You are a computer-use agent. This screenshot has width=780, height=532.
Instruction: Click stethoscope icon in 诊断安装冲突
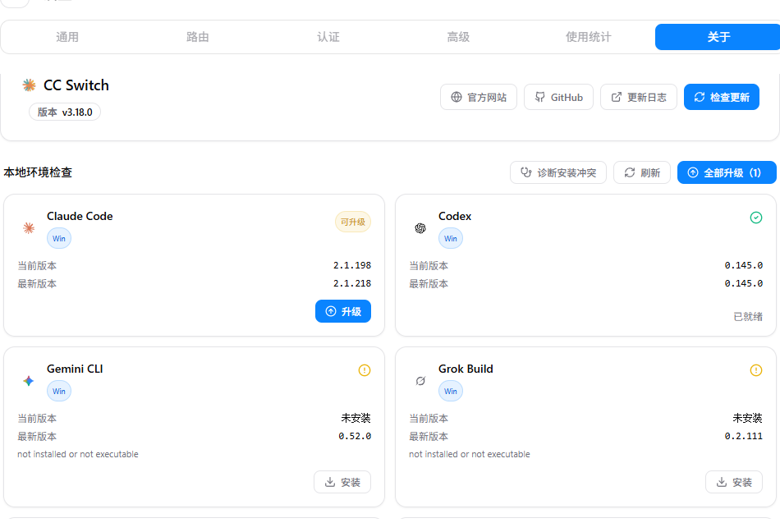click(525, 172)
